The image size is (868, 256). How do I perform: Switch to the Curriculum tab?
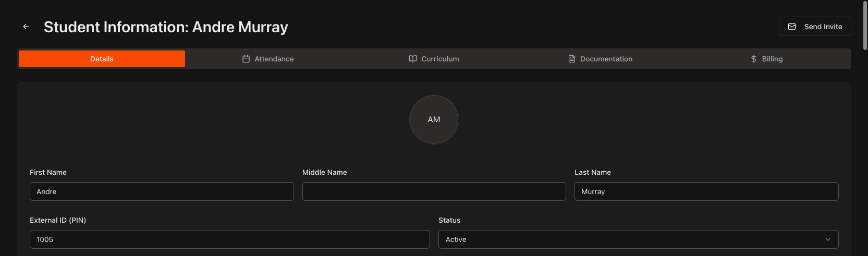point(434,59)
